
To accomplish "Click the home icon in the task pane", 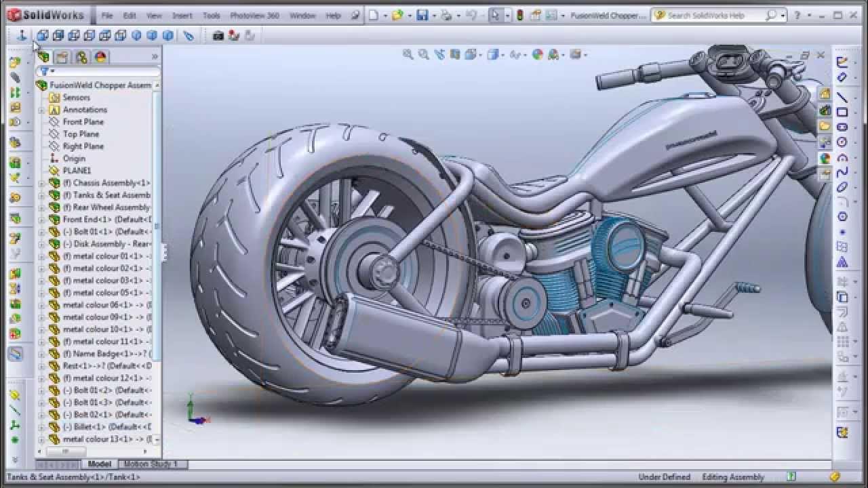I will tap(825, 94).
